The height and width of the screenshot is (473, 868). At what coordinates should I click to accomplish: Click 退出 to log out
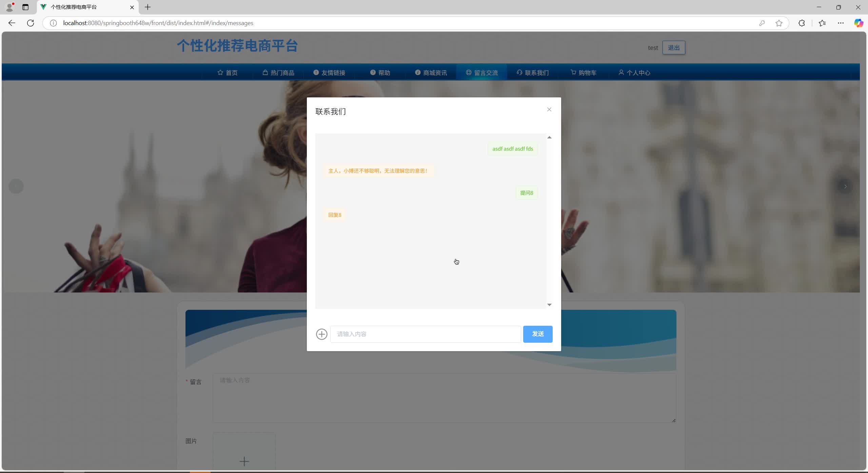click(673, 48)
